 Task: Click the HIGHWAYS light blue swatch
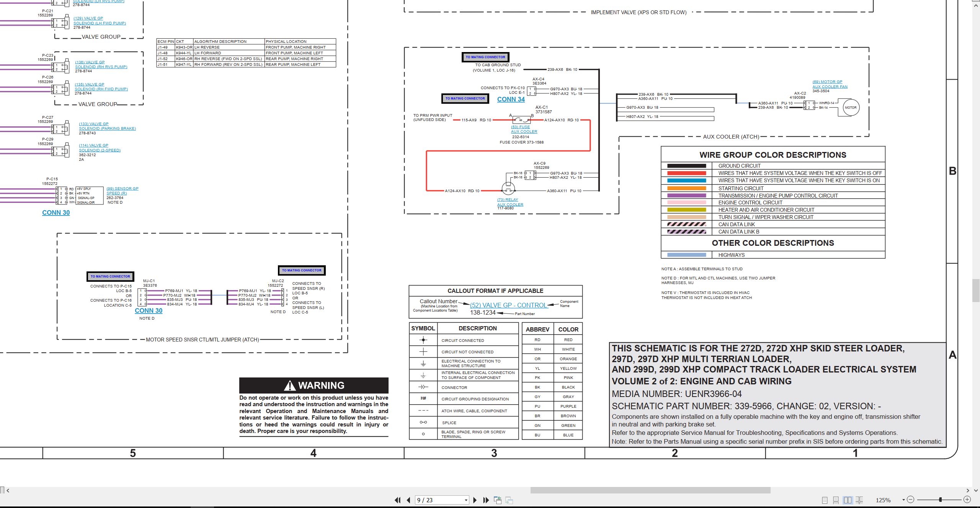tap(686, 255)
